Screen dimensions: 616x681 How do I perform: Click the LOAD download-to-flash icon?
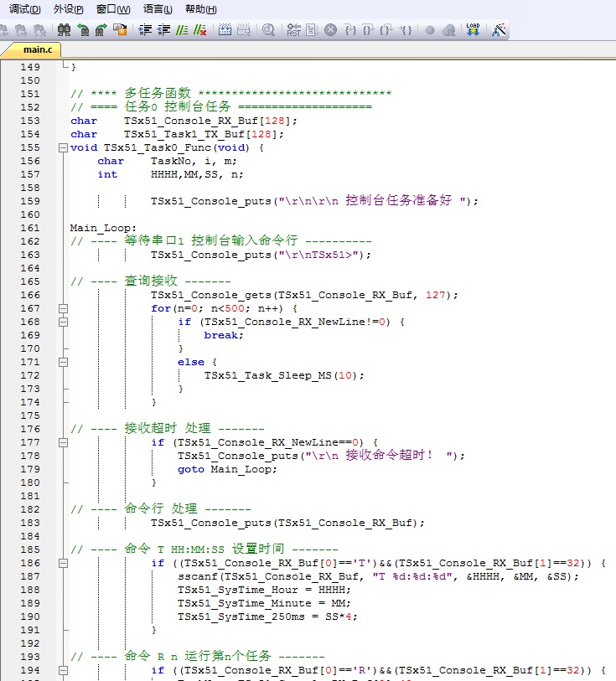(x=473, y=29)
